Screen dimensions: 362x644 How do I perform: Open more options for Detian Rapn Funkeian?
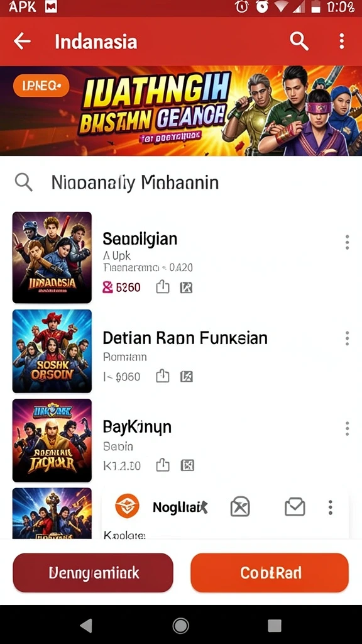click(347, 338)
